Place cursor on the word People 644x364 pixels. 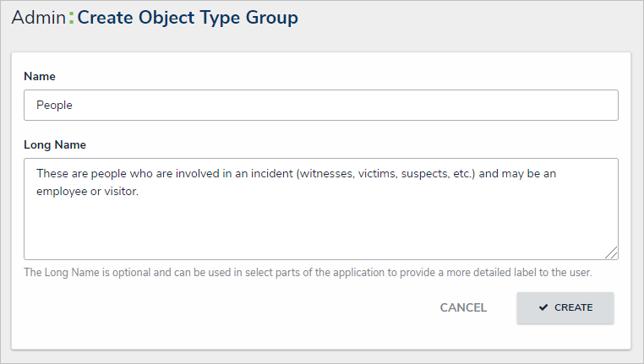click(55, 106)
